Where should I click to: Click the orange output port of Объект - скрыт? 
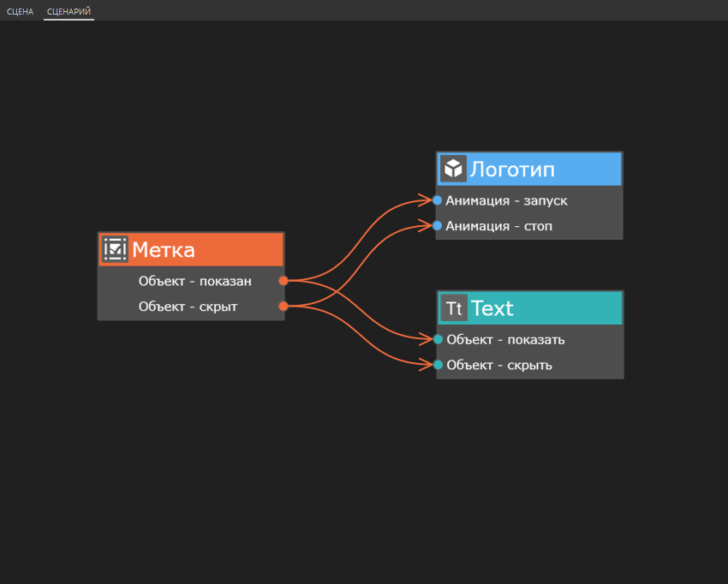click(x=283, y=307)
